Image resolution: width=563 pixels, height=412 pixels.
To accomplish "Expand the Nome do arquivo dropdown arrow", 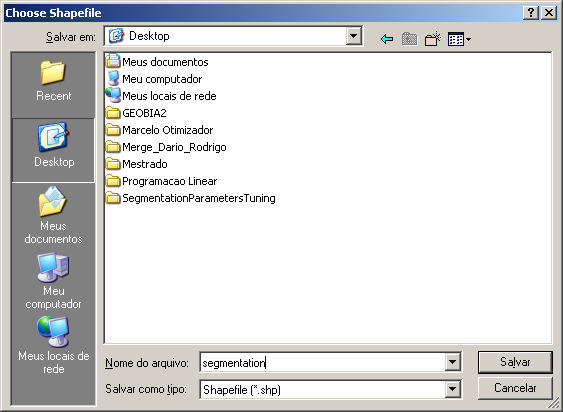I will (x=452, y=362).
